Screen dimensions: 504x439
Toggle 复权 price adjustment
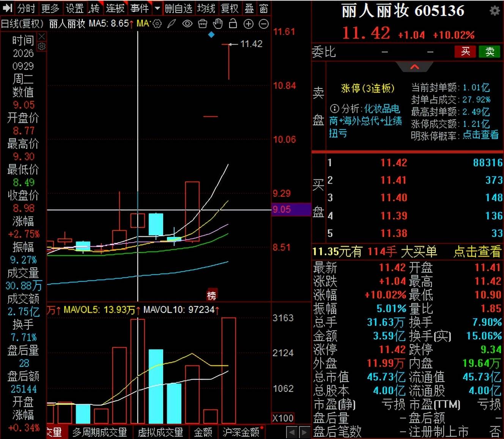pyautogui.click(x=230, y=8)
